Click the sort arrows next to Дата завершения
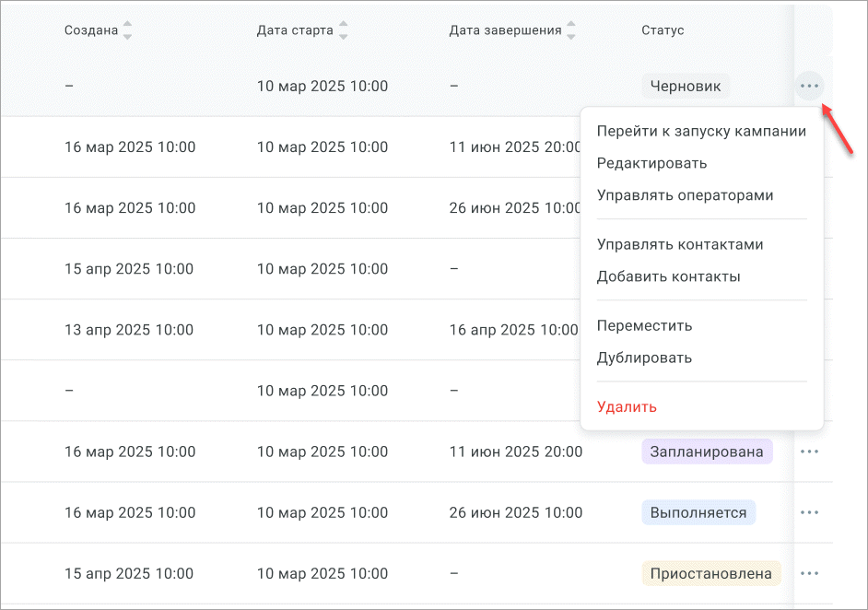The width and height of the screenshot is (868, 610). pyautogui.click(x=571, y=30)
